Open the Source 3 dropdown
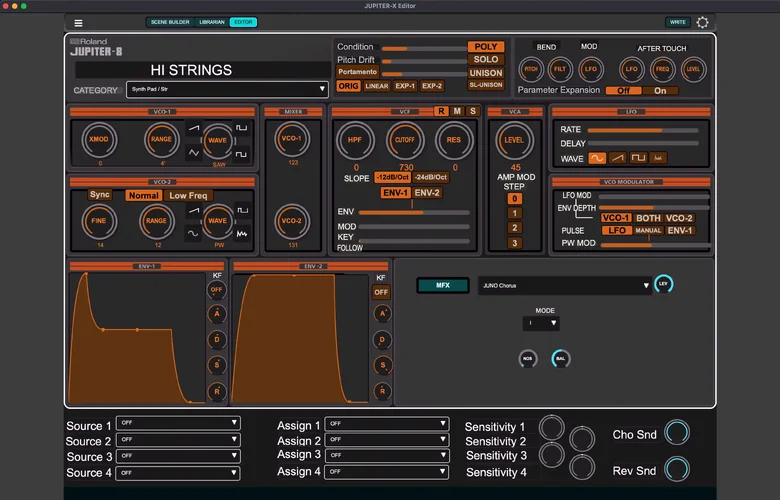This screenshot has width=780, height=500. click(x=178, y=456)
